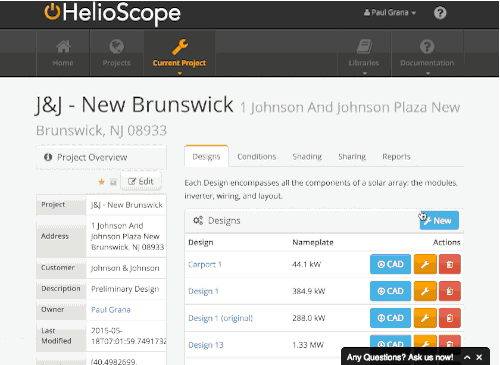Viewport: 500px width, 365px height.
Task: Open the Design 1 (original) link
Action: pos(220,318)
